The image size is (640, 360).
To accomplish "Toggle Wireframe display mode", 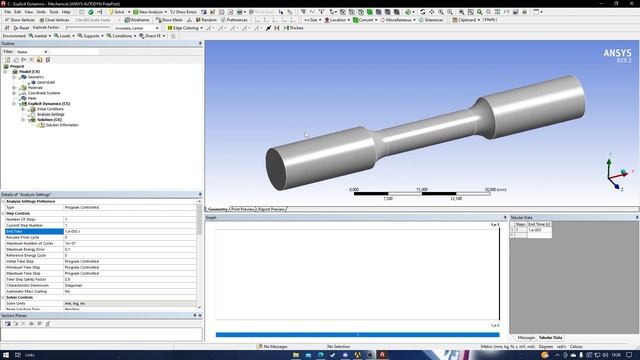I will (x=137, y=20).
